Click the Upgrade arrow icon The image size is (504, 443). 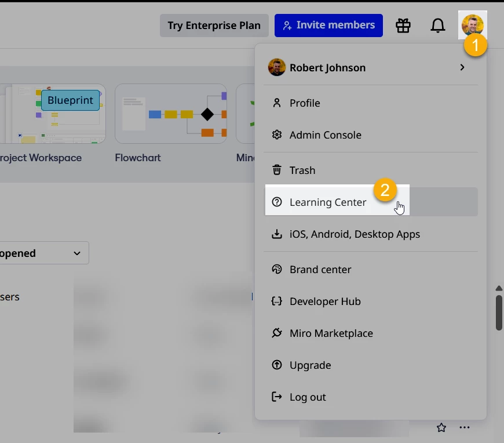pos(277,365)
